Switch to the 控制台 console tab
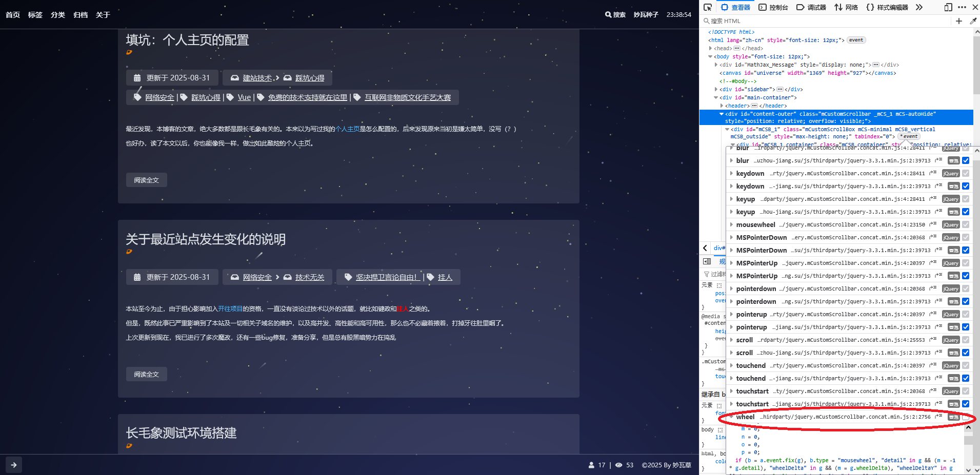Image resolution: width=980 pixels, height=475 pixels. [x=773, y=7]
